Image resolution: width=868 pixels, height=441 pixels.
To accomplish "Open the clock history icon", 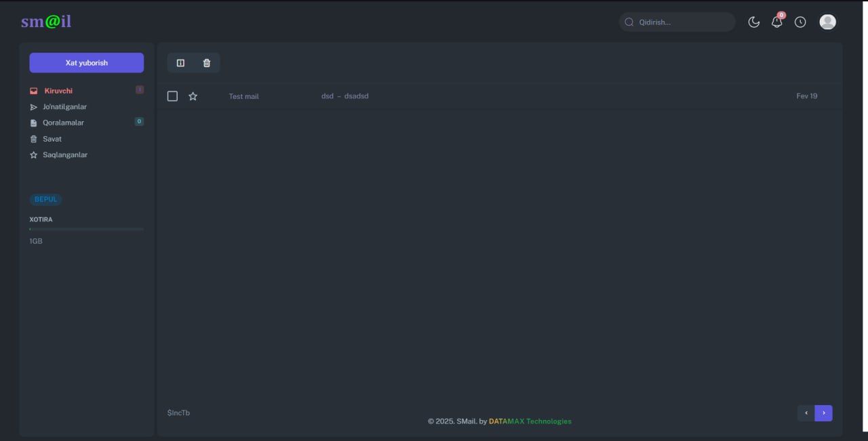I will (800, 22).
